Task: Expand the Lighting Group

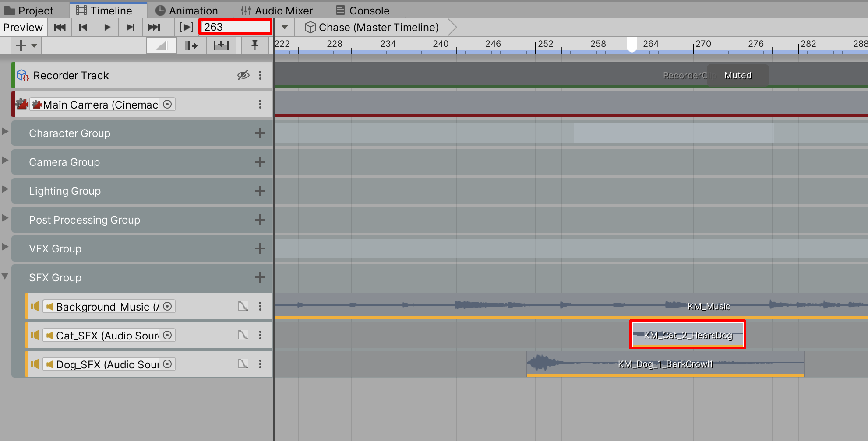Action: (5, 189)
